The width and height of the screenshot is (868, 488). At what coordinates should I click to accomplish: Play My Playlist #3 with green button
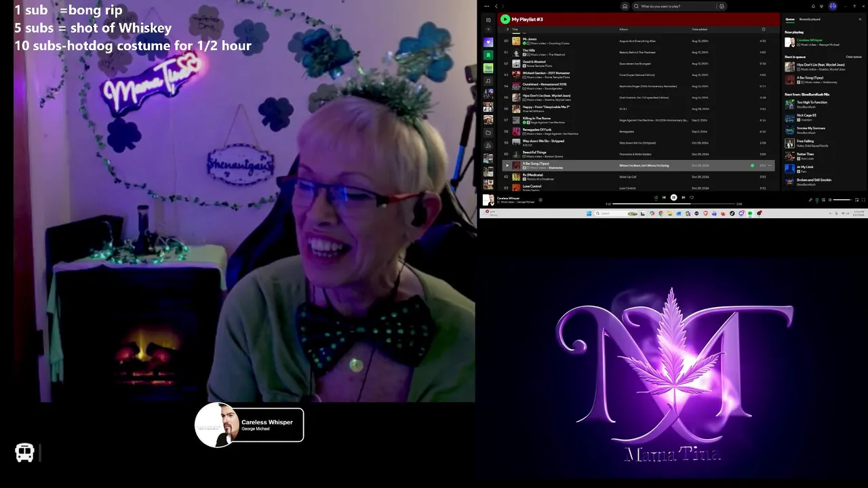click(x=505, y=19)
